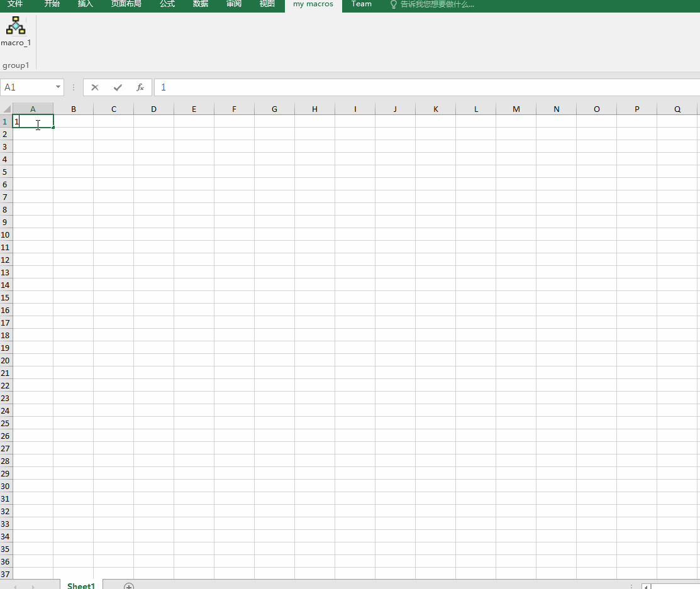
Task: Select column G header
Action: coord(275,109)
